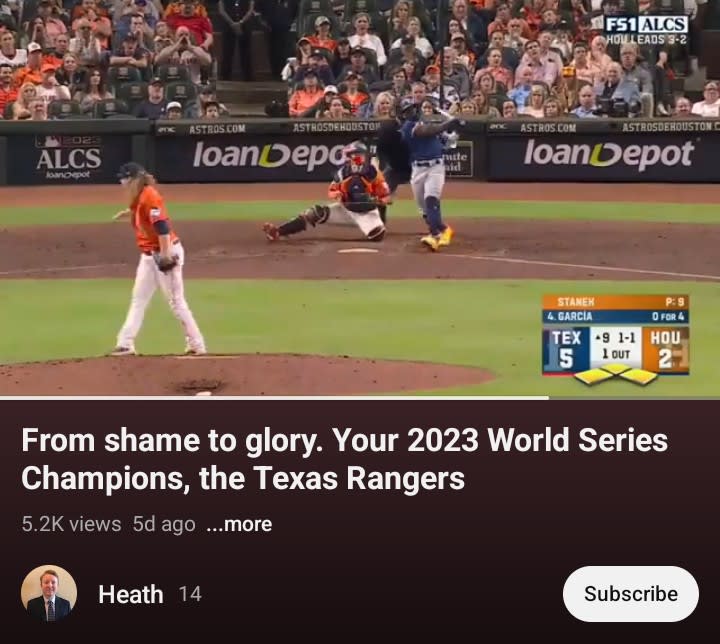Image resolution: width=720 pixels, height=644 pixels.
Task: Click the 5.2K views count
Action: (71, 524)
